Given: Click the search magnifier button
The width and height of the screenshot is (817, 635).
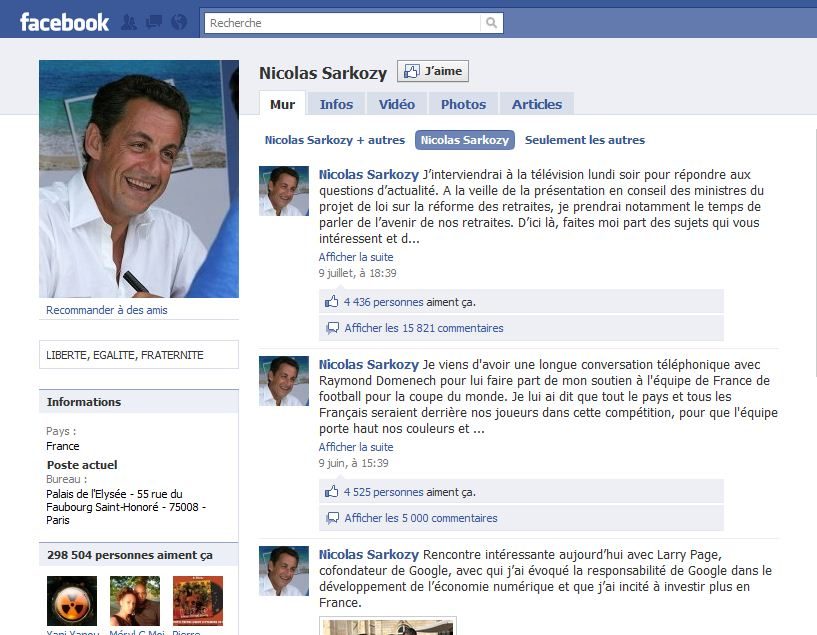Looking at the screenshot, I should [x=491, y=23].
